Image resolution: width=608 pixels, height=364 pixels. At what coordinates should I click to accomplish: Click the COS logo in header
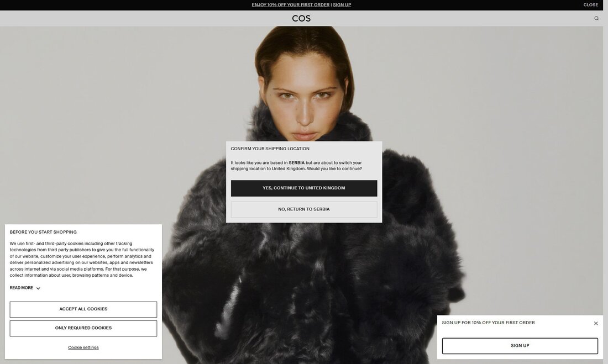(301, 18)
